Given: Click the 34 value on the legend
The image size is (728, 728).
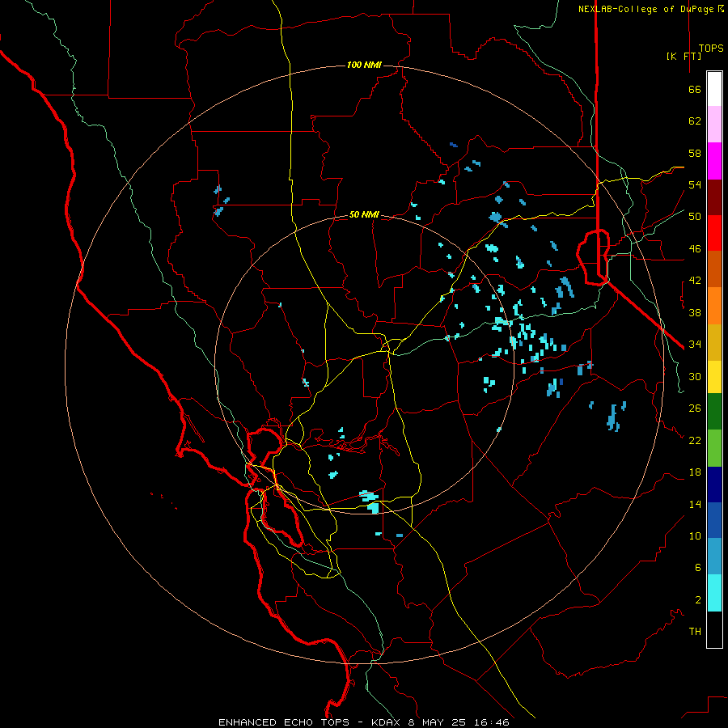Looking at the screenshot, I should pyautogui.click(x=695, y=344).
